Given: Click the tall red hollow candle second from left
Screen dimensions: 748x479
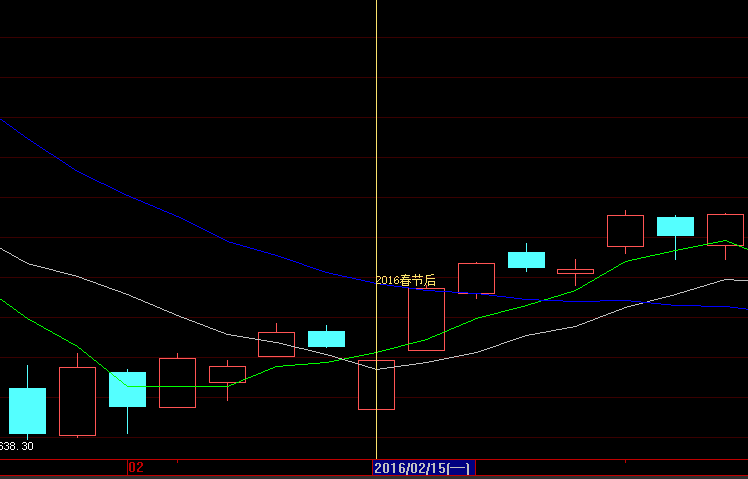Looking at the screenshot, I should [x=77, y=401].
